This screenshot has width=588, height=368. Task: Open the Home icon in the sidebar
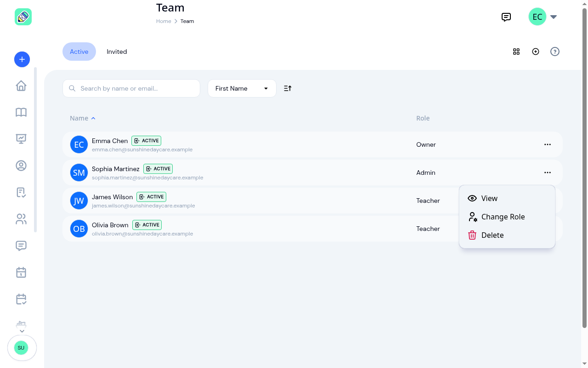[x=21, y=86]
